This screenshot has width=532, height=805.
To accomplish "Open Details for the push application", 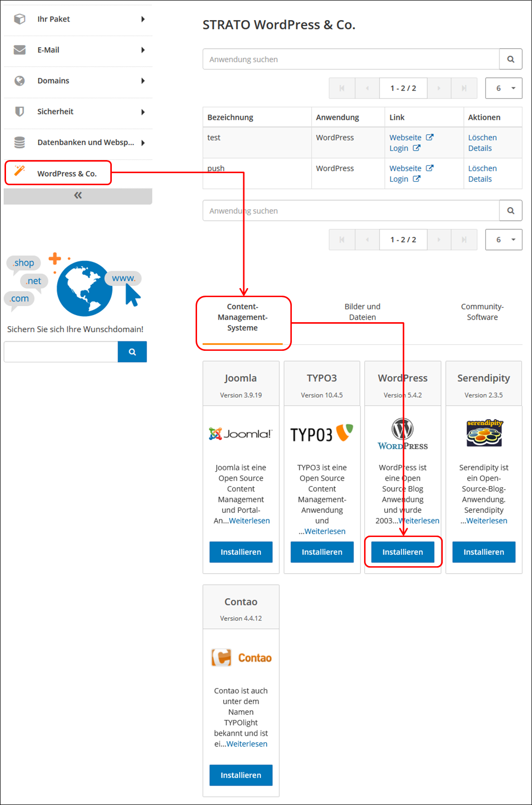I will [x=480, y=179].
